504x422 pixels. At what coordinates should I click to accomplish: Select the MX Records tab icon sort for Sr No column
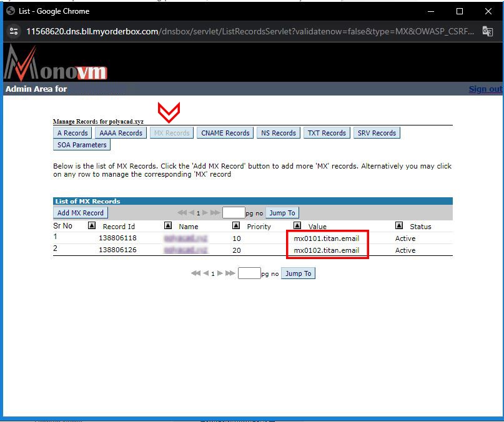pos(62,226)
